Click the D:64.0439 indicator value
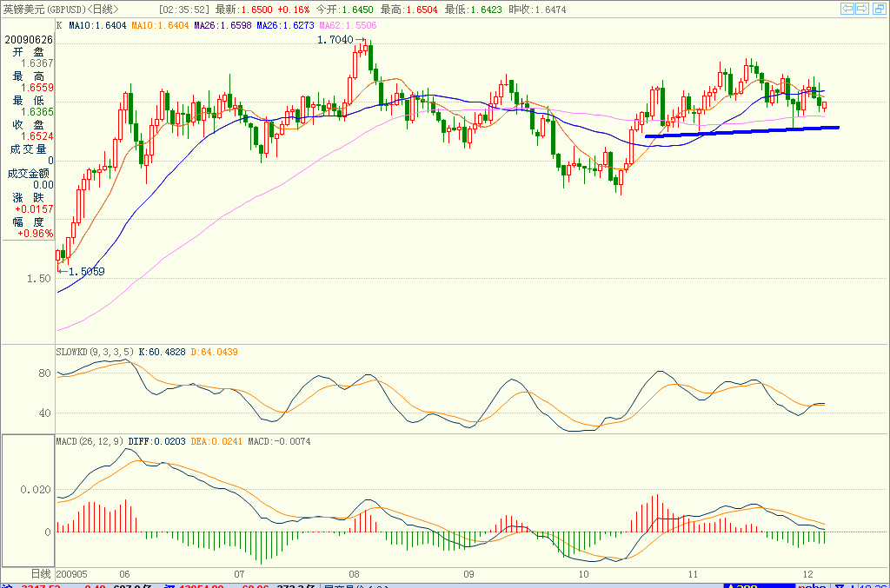The image size is (890, 588). pyautogui.click(x=214, y=352)
